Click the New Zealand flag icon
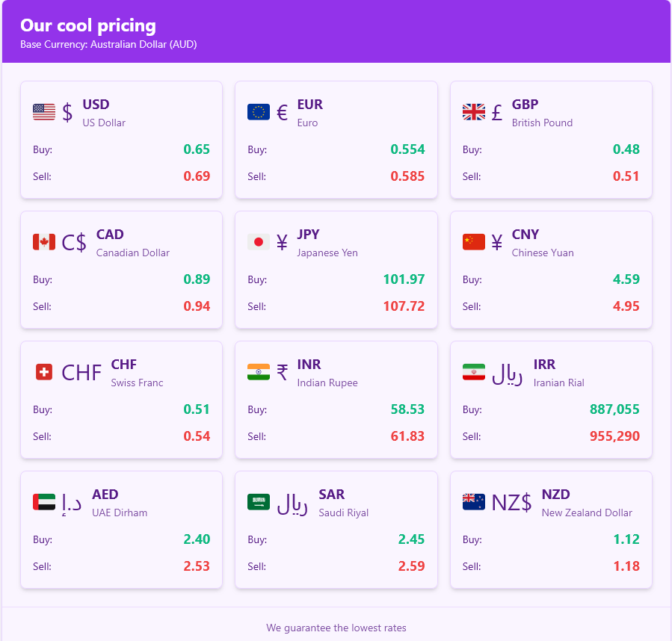The image size is (672, 641). (x=474, y=502)
